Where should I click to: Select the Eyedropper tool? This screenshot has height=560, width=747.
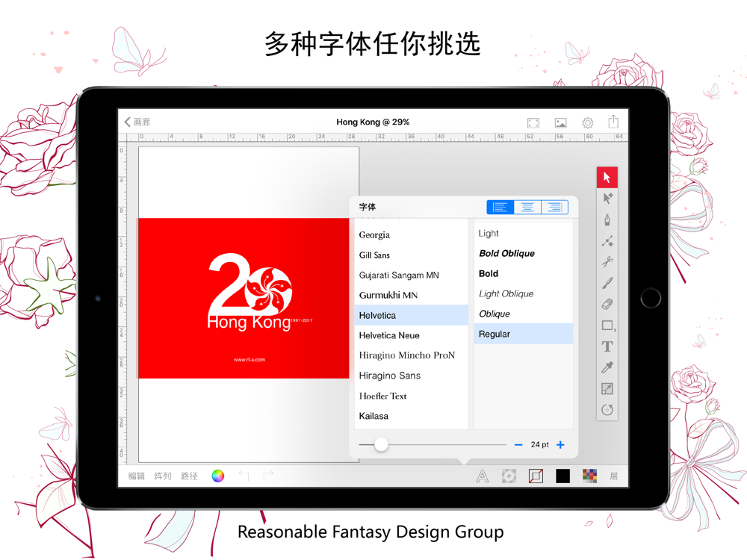click(x=607, y=367)
